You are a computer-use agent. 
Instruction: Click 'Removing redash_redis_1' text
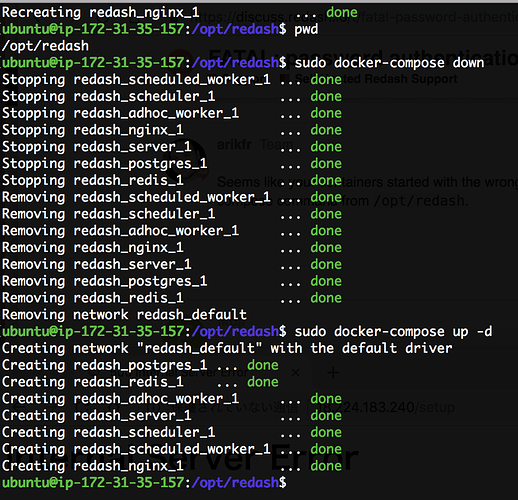click(x=93, y=298)
